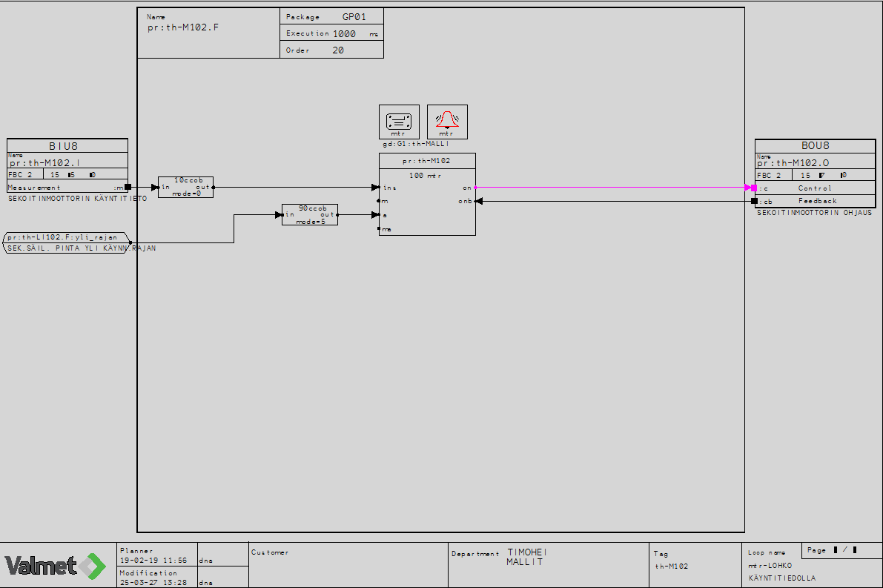Select the pr:th-M102 motor block title
Viewport: 883px width, 588px height.
point(427,161)
